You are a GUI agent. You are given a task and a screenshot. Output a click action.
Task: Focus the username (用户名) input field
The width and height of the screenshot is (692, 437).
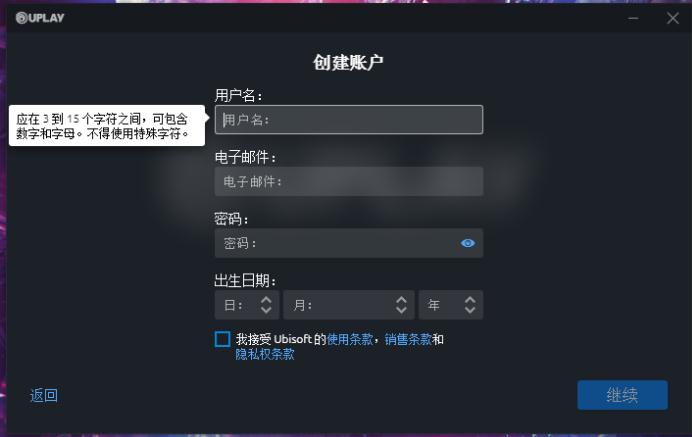tap(349, 120)
